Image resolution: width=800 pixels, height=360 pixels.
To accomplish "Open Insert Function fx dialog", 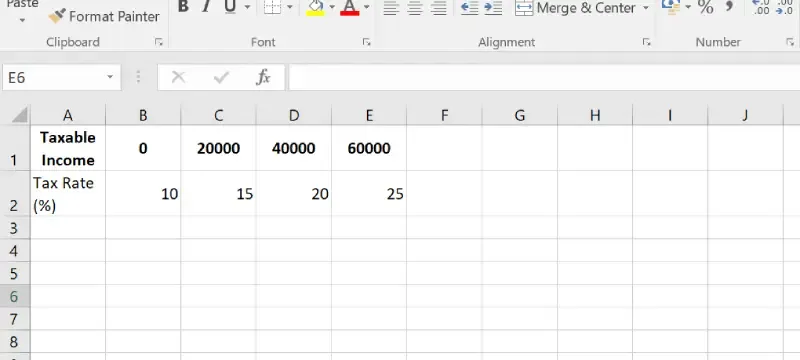I will (263, 78).
